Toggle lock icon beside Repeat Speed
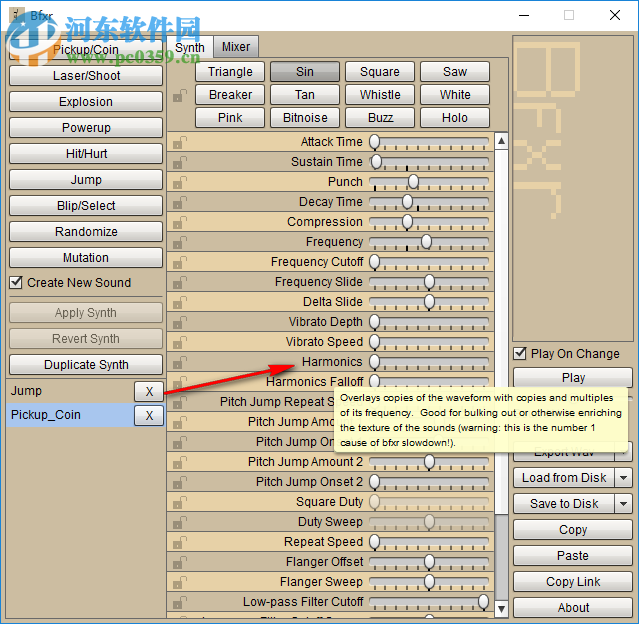639x624 pixels. (x=179, y=542)
